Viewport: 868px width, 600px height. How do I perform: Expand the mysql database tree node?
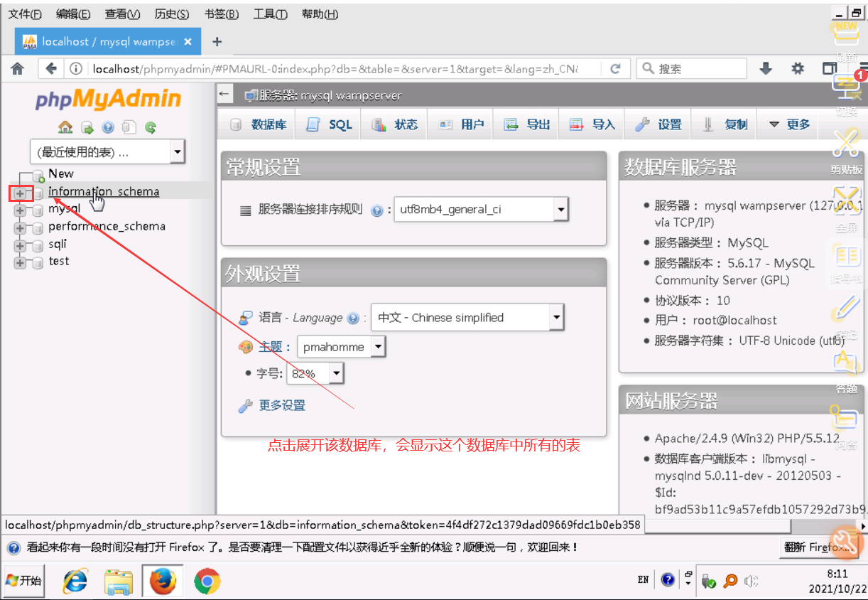[x=20, y=210]
